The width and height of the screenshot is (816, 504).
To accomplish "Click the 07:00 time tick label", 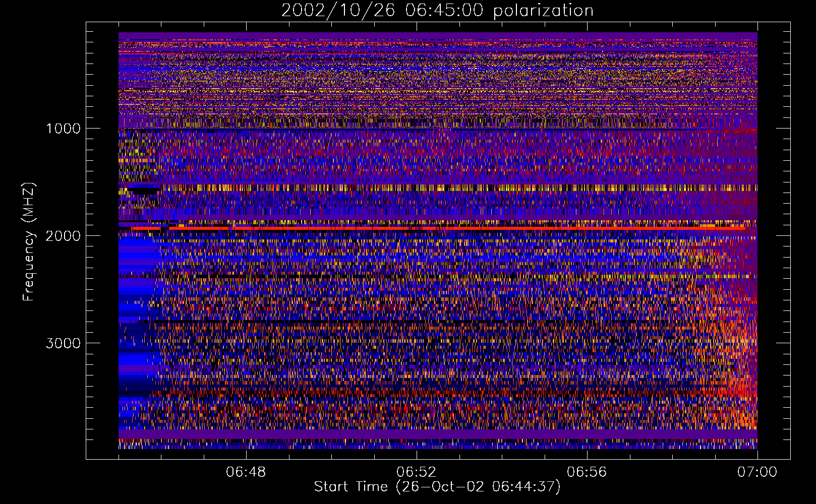I will pyautogui.click(x=757, y=472).
